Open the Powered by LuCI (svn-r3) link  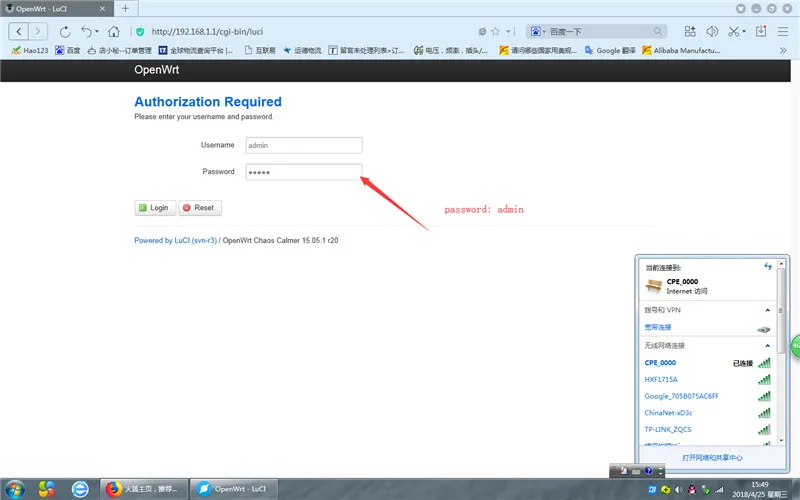(176, 240)
